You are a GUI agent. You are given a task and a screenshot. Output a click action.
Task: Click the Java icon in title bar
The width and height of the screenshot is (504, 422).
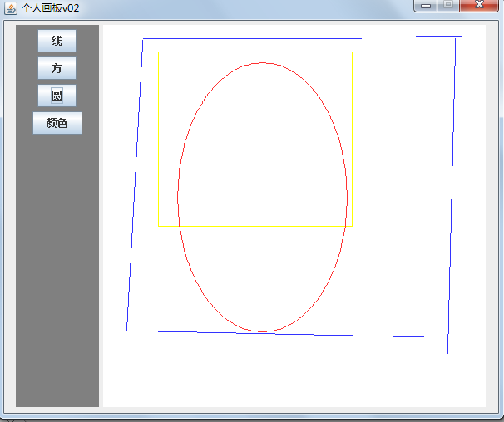pyautogui.click(x=11, y=7)
